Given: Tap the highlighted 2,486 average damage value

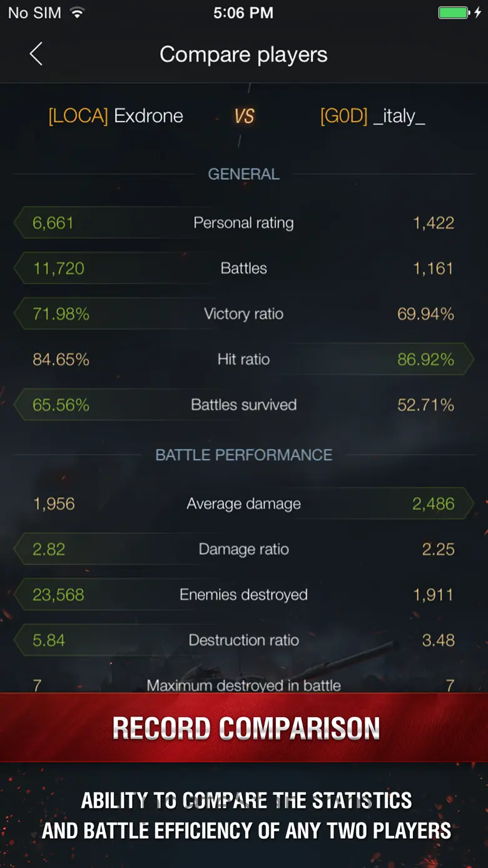Looking at the screenshot, I should (x=433, y=504).
